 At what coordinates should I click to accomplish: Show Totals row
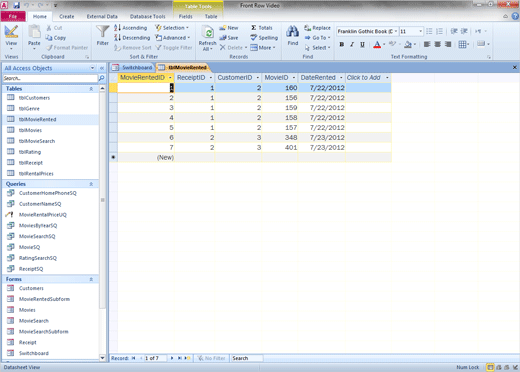262,28
